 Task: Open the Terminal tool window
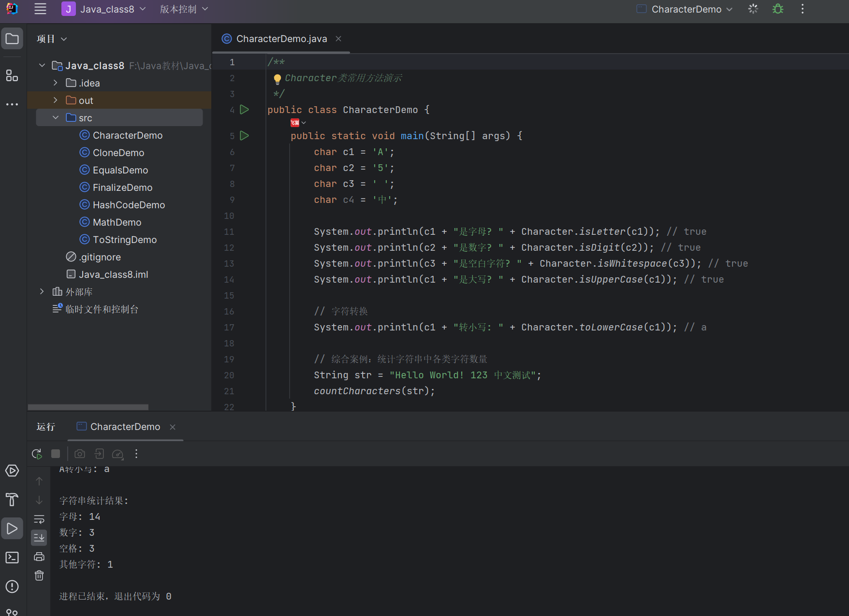pos(12,558)
